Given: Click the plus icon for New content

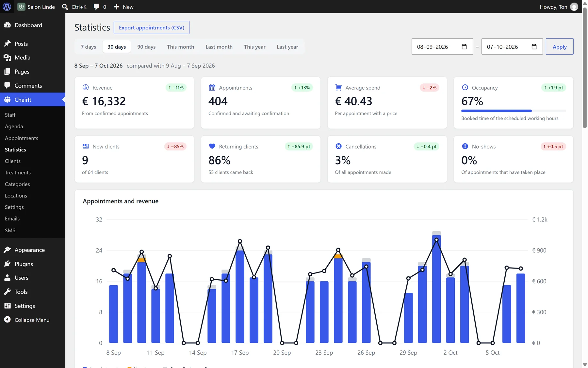Looking at the screenshot, I should [116, 7].
